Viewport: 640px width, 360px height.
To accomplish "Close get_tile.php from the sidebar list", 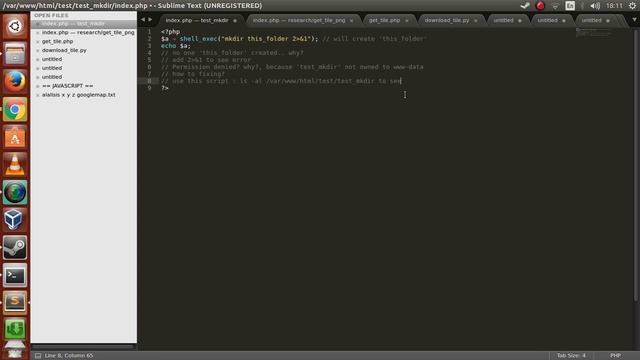I will [38, 42].
